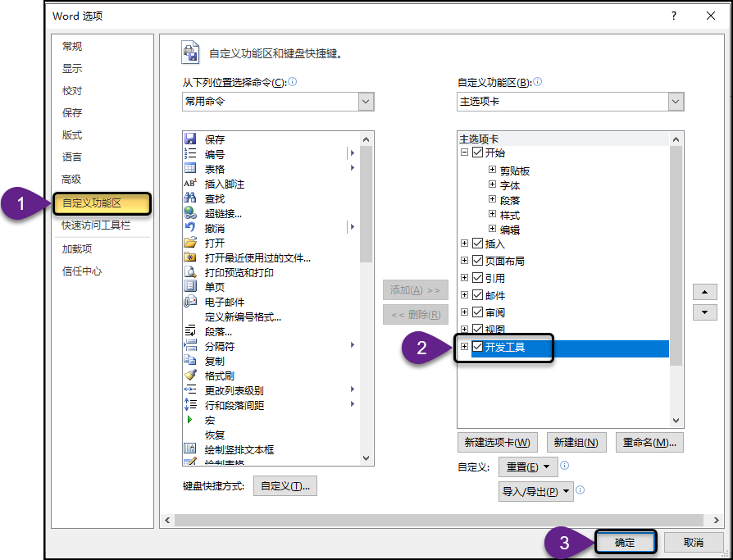The height and width of the screenshot is (560, 733).
Task: Uncheck the 审阅 checkbox
Action: (x=477, y=312)
